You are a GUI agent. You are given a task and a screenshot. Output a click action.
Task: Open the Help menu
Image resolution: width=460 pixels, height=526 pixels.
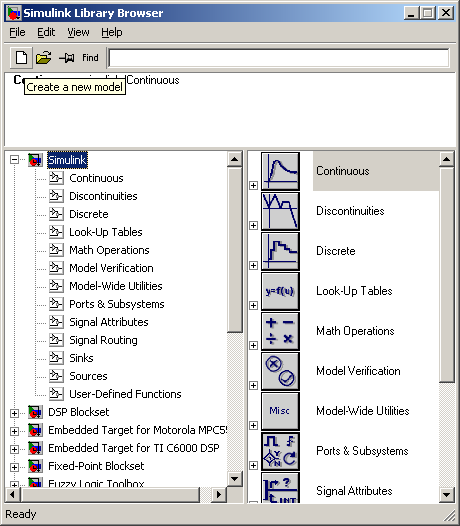(112, 32)
